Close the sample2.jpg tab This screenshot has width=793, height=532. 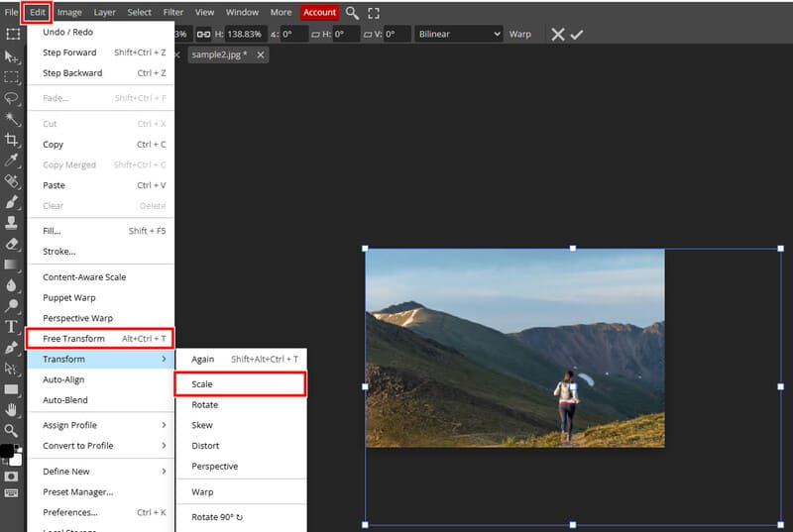[261, 54]
